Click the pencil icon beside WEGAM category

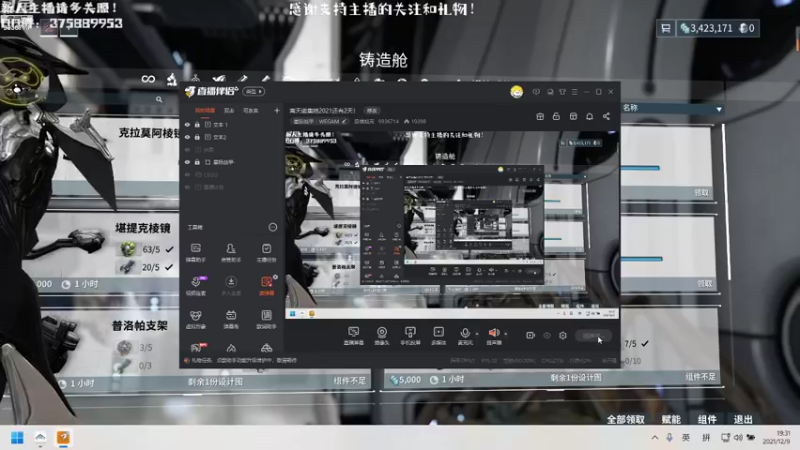[x=344, y=121]
